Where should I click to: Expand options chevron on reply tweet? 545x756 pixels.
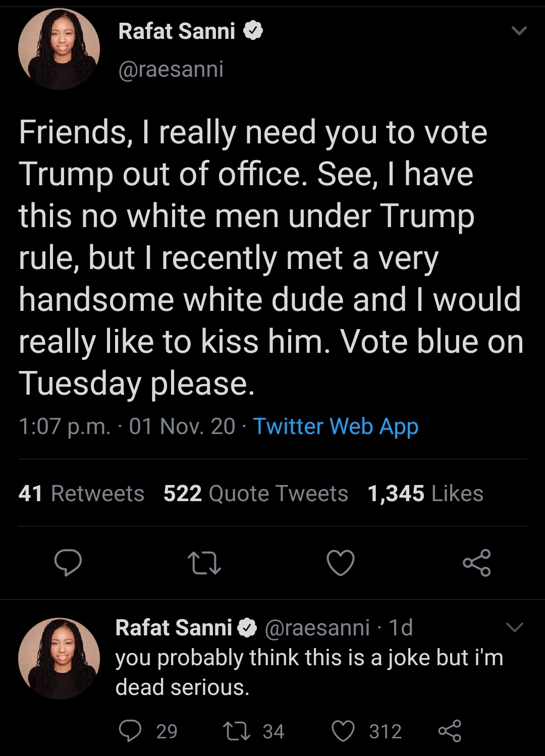515,627
